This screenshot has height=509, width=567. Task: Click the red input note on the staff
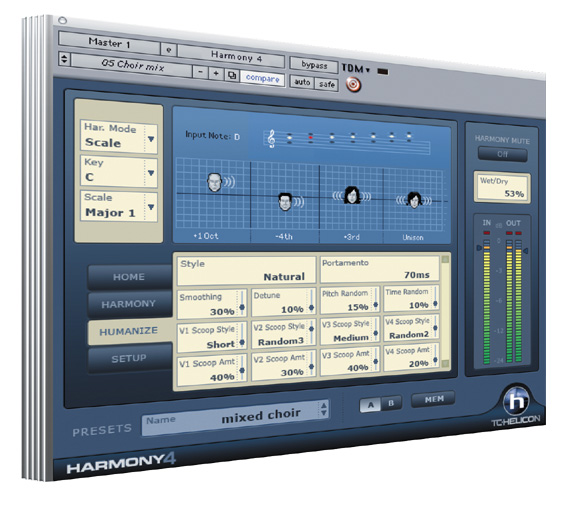310,137
